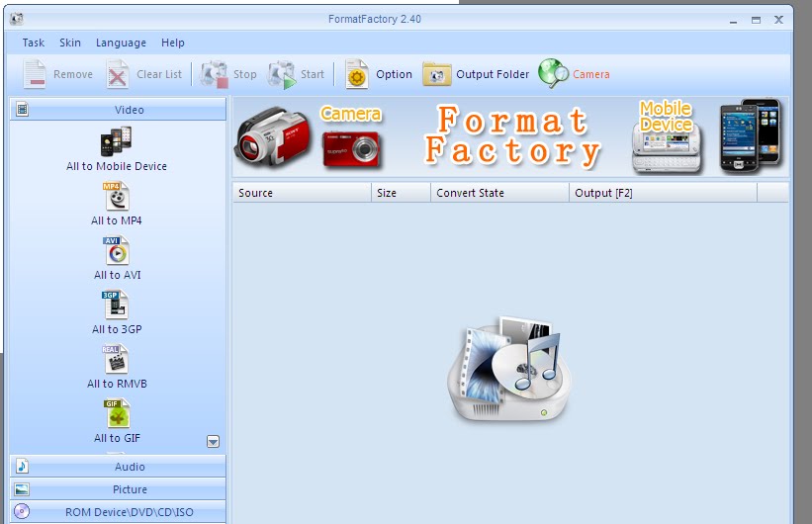Click the All to Mobile Device label

coord(117,166)
